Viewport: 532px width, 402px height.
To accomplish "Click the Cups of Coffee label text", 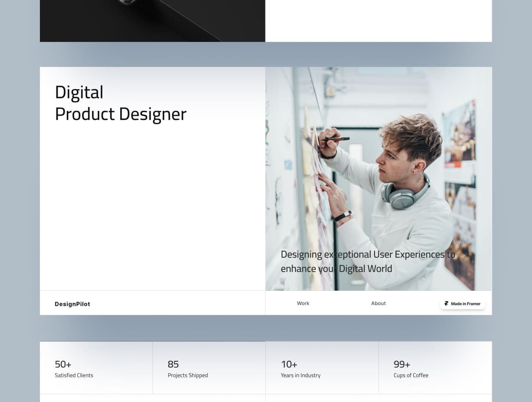I will pos(411,375).
